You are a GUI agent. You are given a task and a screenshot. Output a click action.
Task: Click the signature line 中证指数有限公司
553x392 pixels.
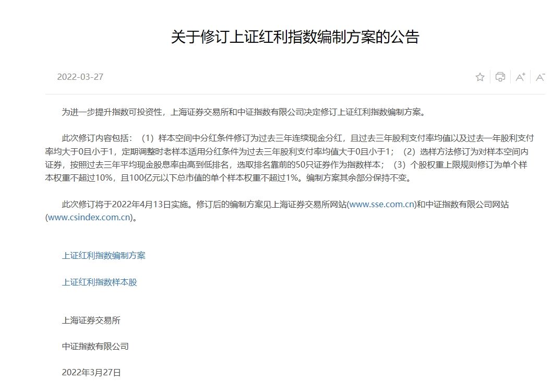[95, 347]
